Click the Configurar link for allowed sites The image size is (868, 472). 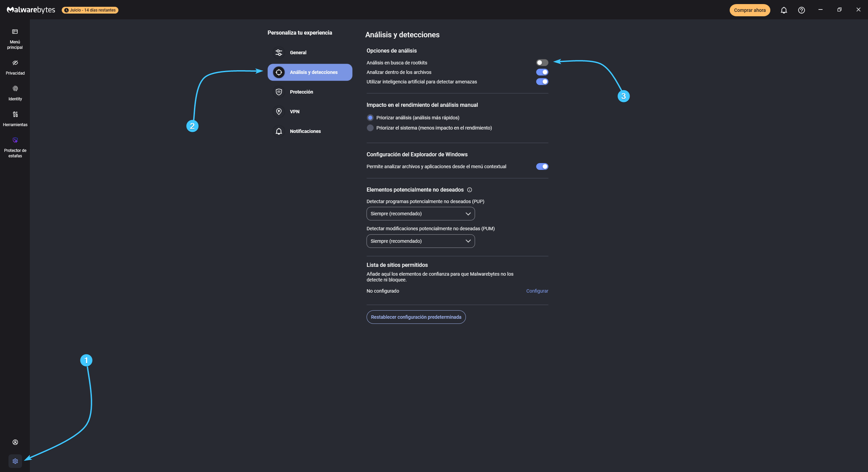tap(537, 291)
